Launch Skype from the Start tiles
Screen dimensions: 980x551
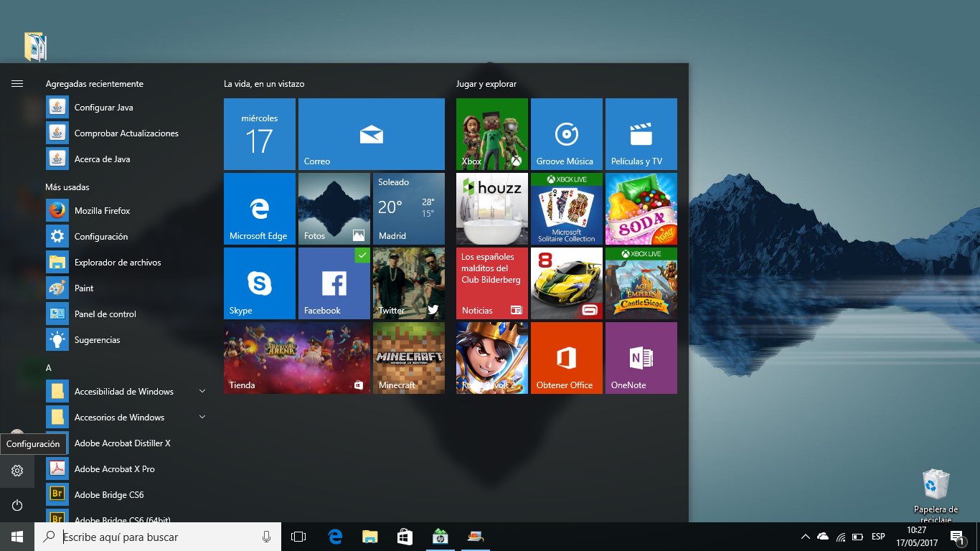click(259, 283)
